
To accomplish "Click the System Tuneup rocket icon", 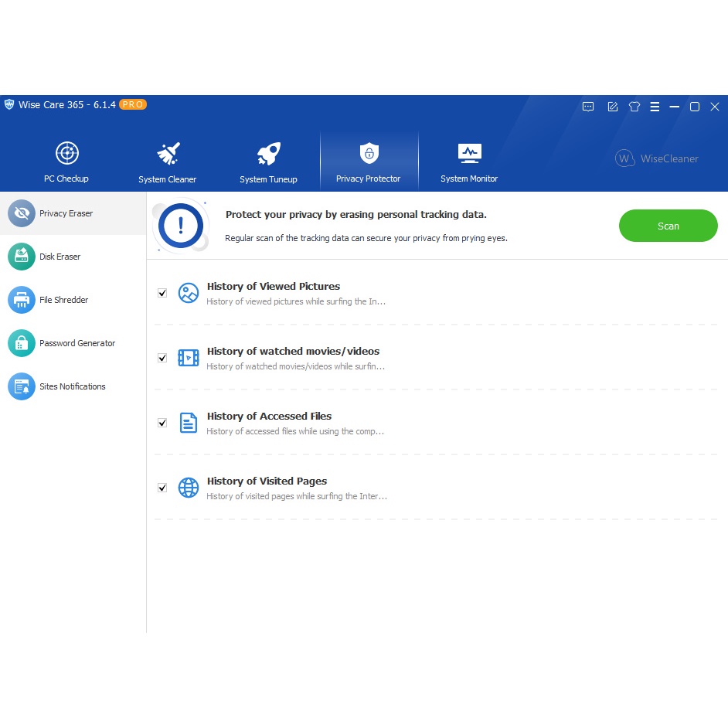I will (x=268, y=154).
